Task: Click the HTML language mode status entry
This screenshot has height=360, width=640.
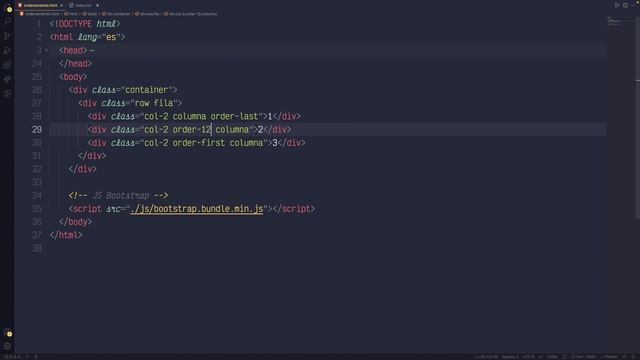Action: point(552,357)
